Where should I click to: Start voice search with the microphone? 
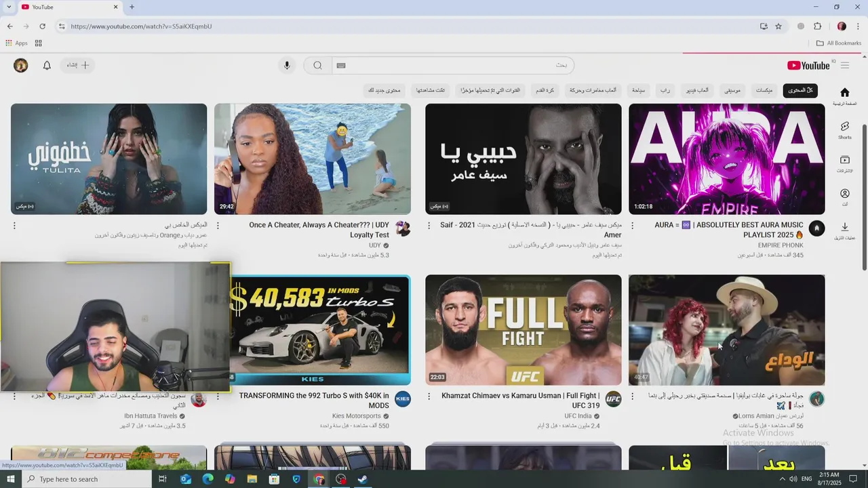287,65
